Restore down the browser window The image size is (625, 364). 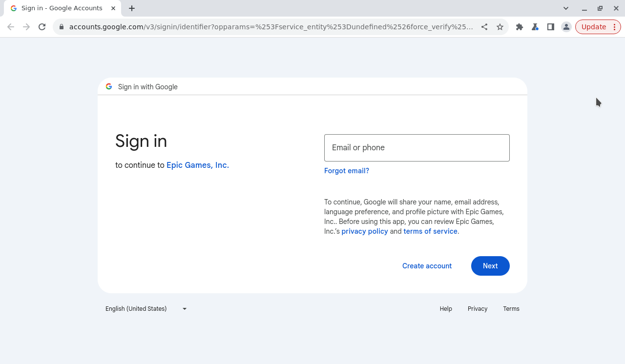(x=600, y=8)
